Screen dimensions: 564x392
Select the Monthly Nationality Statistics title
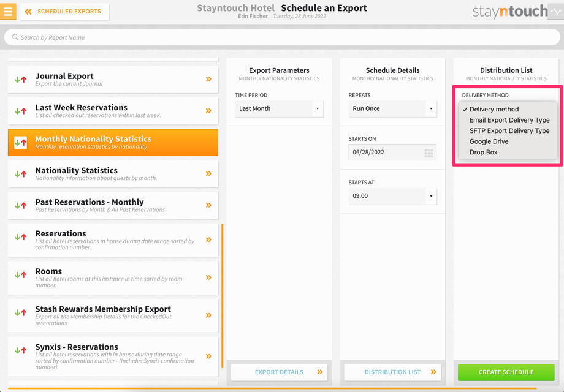94,139
